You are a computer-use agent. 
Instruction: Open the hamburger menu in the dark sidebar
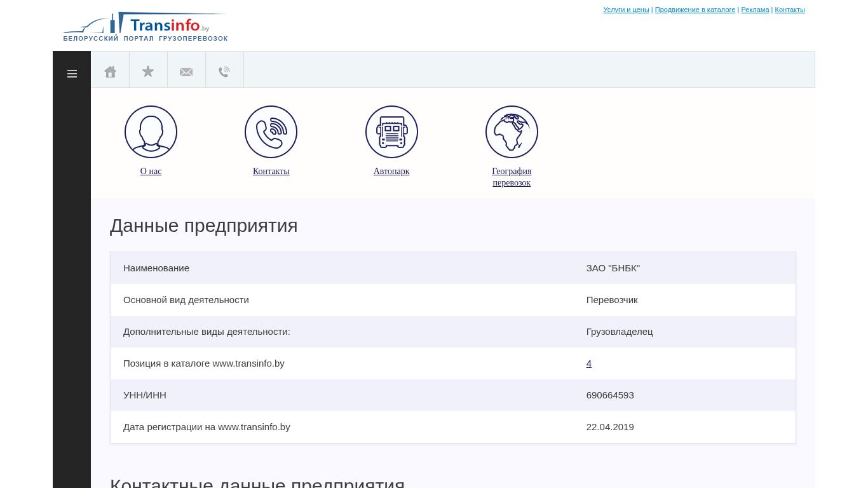pyautogui.click(x=72, y=74)
